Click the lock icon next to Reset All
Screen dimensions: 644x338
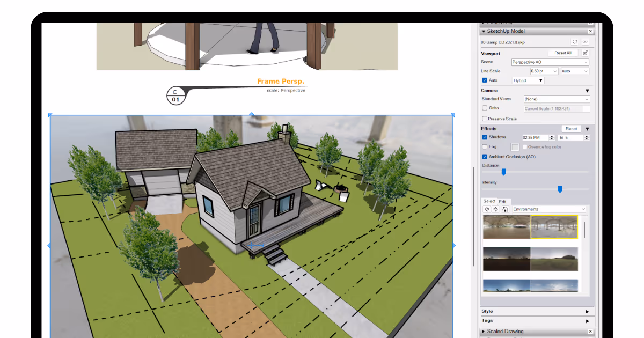[585, 53]
